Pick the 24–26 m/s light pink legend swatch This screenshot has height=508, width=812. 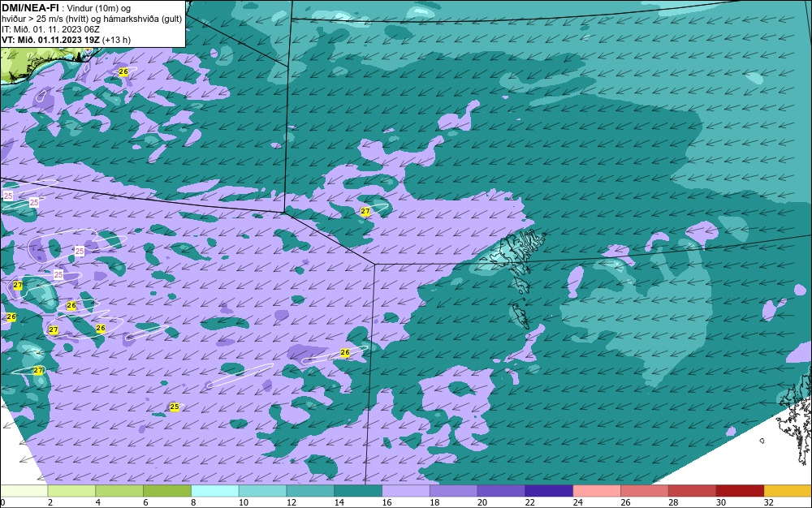point(597,491)
